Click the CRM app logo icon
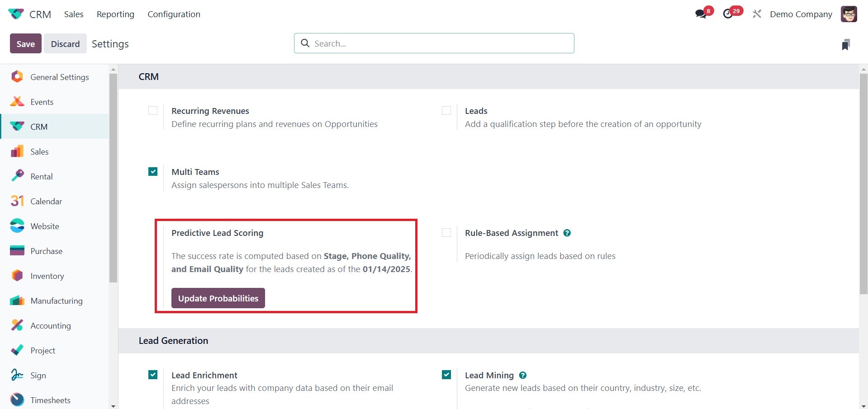Screen dimensions: 868x409 16,14
